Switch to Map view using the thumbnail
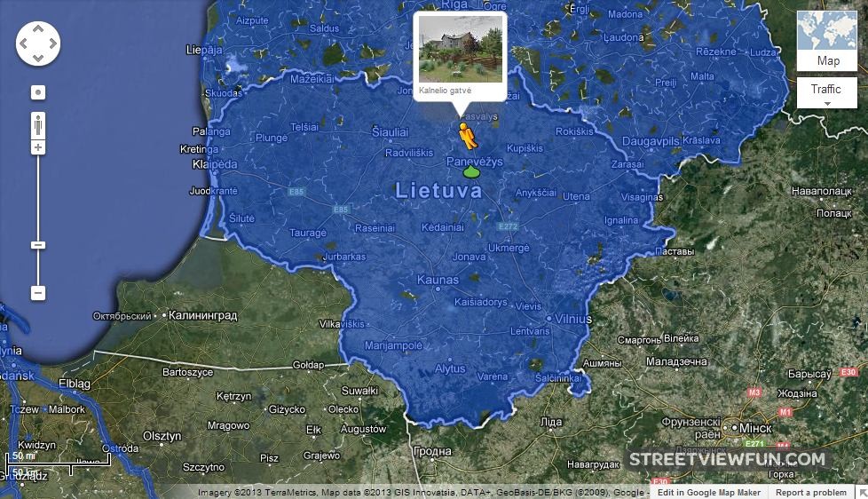The width and height of the screenshot is (868, 499). 827,40
